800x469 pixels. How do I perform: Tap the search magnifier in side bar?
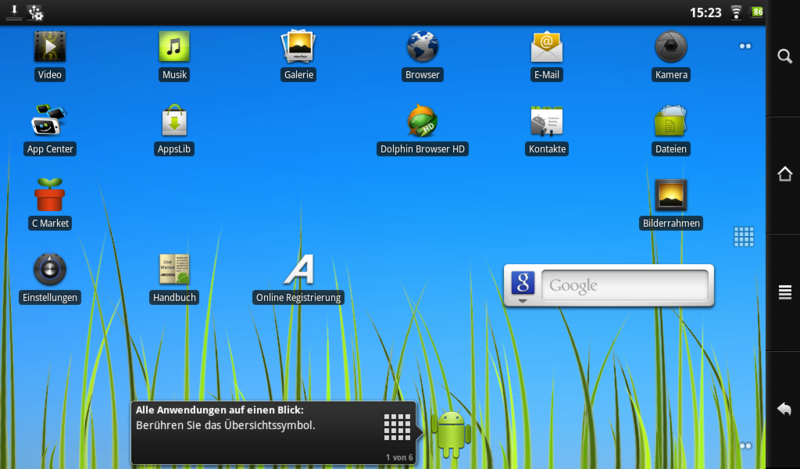click(x=784, y=56)
